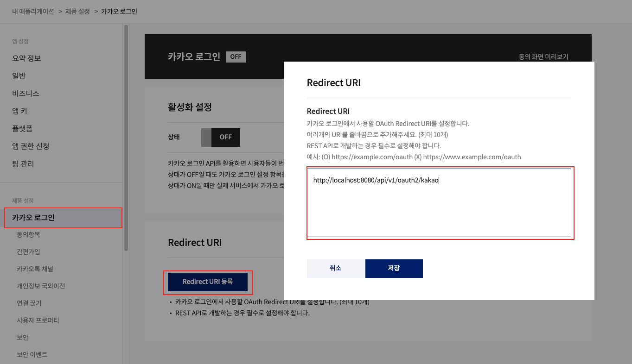Click the 'REST API로 개발하는 경우' bullet below button
Image resolution: width=632 pixels, height=364 pixels.
(242, 313)
